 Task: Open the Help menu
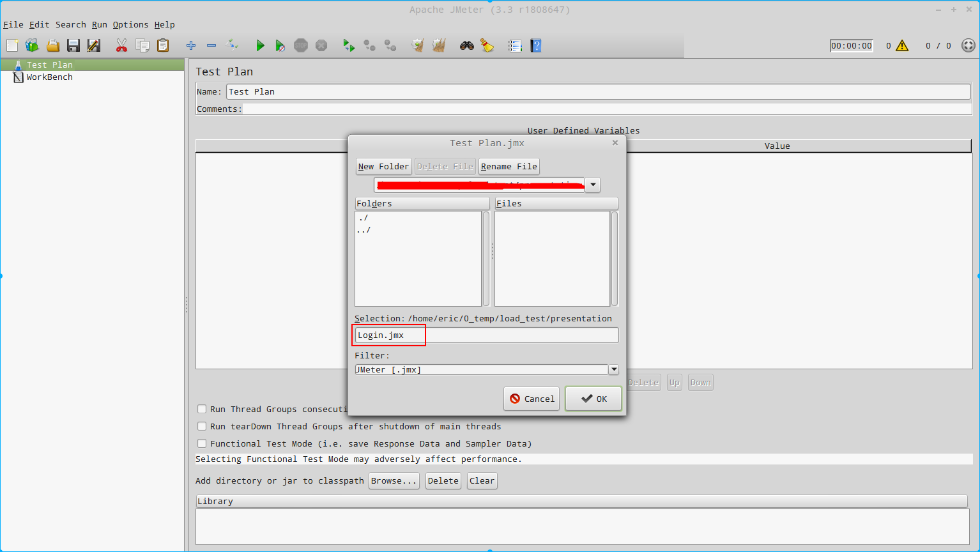[x=165, y=24]
